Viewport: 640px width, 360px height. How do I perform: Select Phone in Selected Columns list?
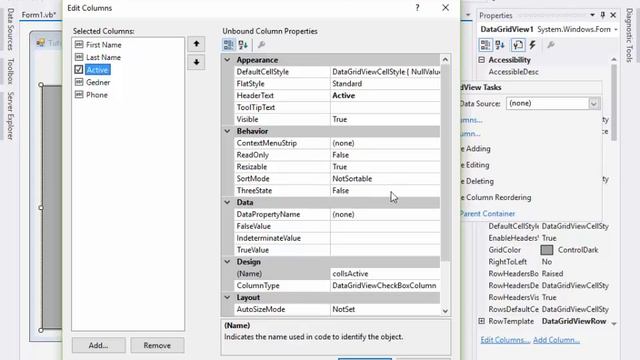pos(97,95)
